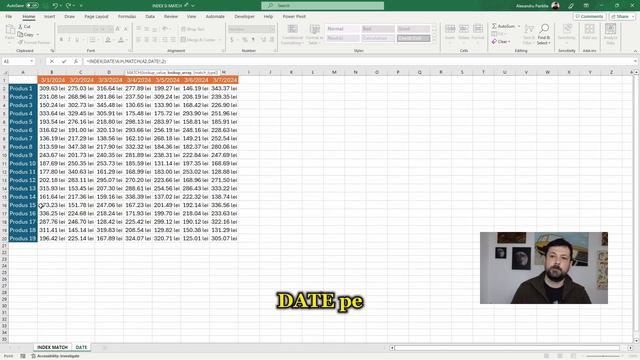640x360 pixels.
Task: Open the Number Format combo box
Action: pyautogui.click(x=251, y=29)
